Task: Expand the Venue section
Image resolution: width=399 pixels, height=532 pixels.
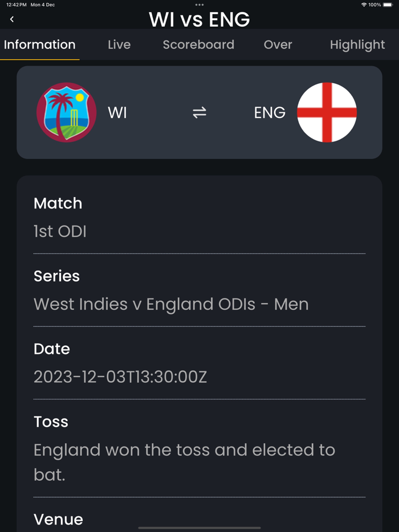Action: [x=58, y=519]
